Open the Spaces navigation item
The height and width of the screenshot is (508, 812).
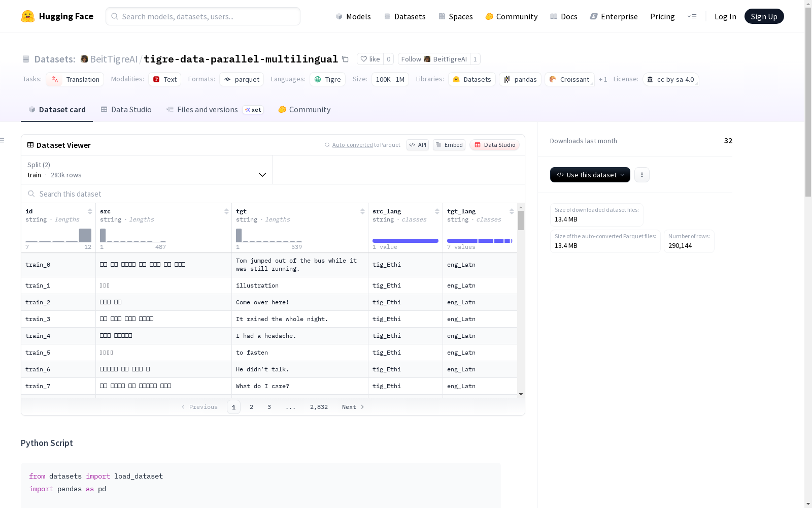click(456, 16)
